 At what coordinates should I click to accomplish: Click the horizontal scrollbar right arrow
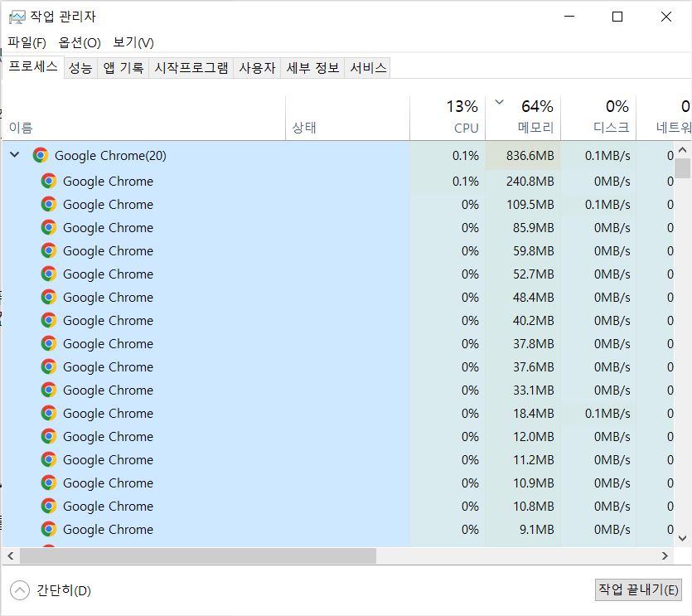coord(665,556)
